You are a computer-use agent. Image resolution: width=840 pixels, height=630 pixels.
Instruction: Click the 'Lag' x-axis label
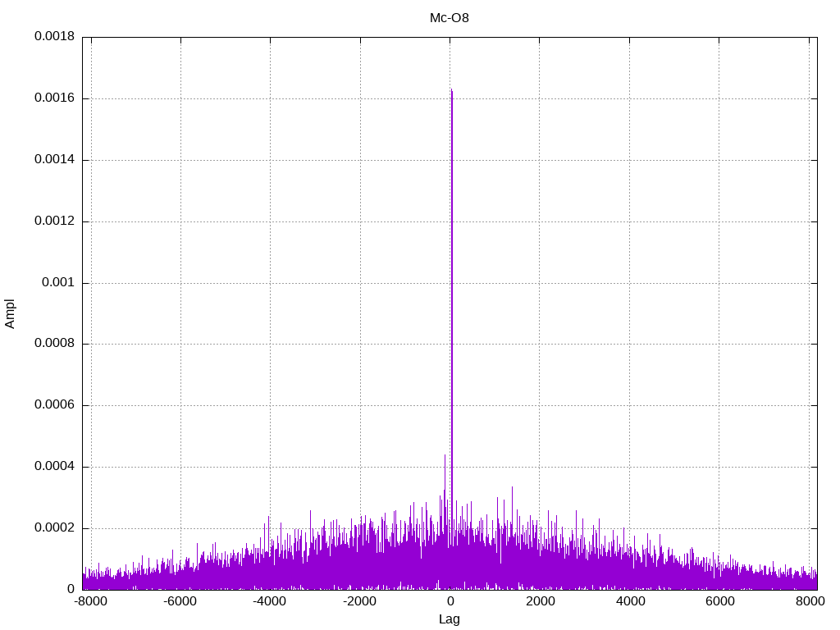(x=449, y=619)
